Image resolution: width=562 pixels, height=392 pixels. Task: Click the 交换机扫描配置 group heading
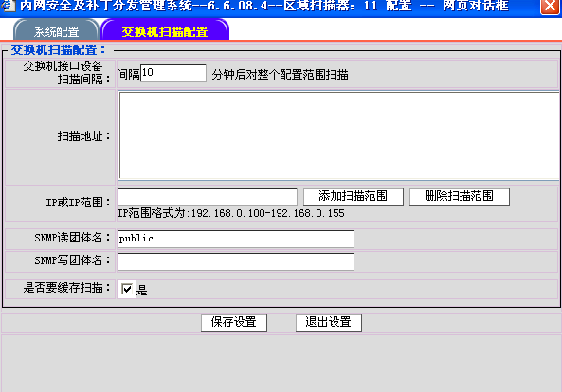(59, 50)
